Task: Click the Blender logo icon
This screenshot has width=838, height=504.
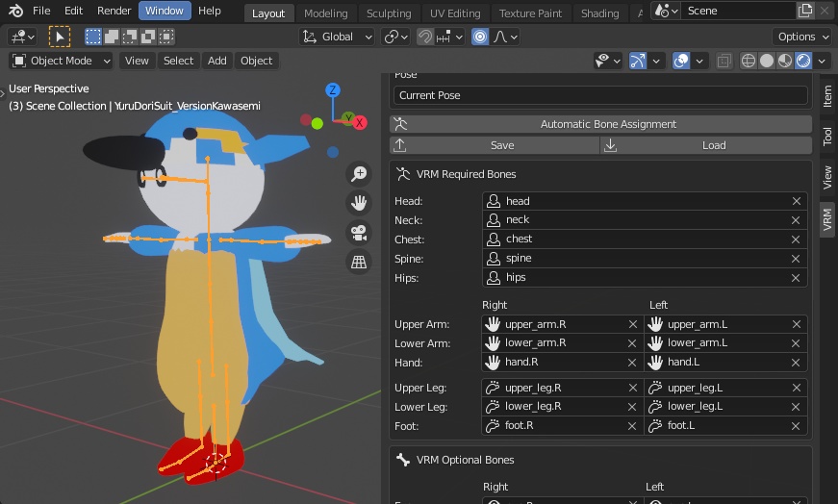Action: point(15,11)
